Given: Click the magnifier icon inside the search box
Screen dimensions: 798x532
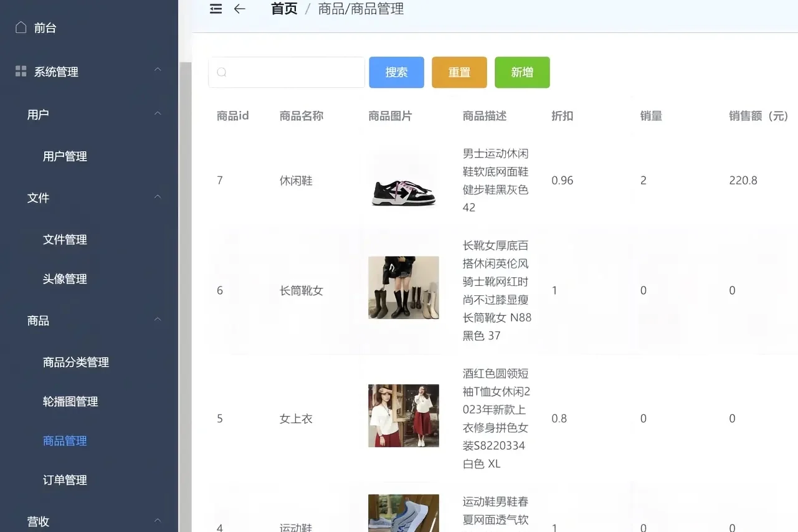Looking at the screenshot, I should (222, 72).
